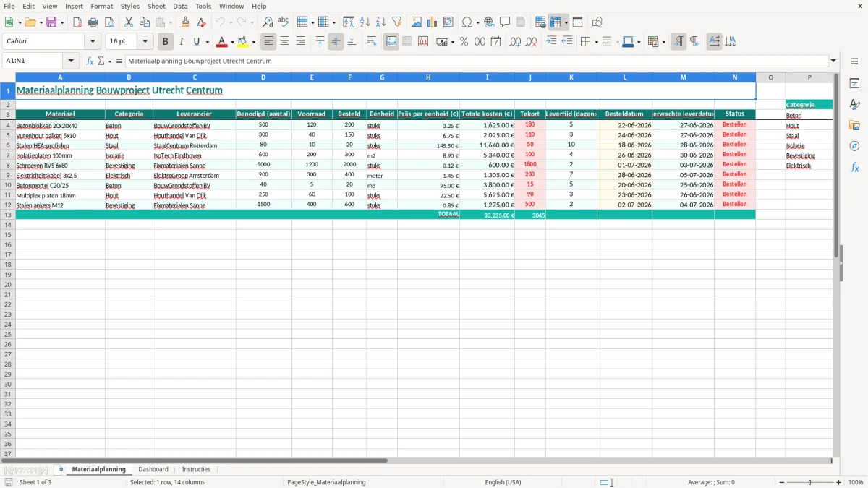Click into the Name Box showing A1:N1
The height and width of the screenshot is (488, 868).
[33, 61]
